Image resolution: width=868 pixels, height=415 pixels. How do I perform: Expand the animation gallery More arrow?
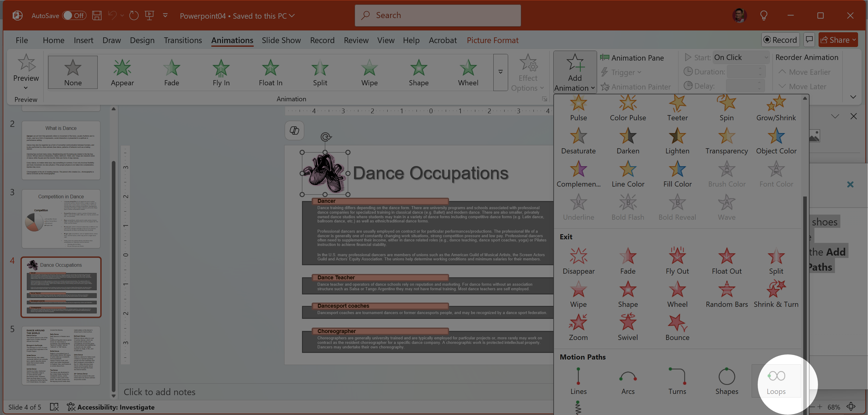click(500, 72)
